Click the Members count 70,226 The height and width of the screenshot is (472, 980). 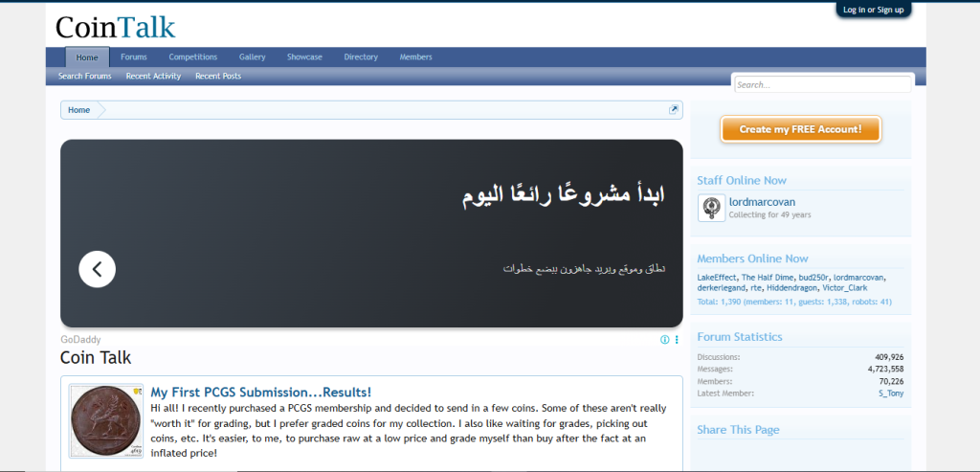(891, 381)
